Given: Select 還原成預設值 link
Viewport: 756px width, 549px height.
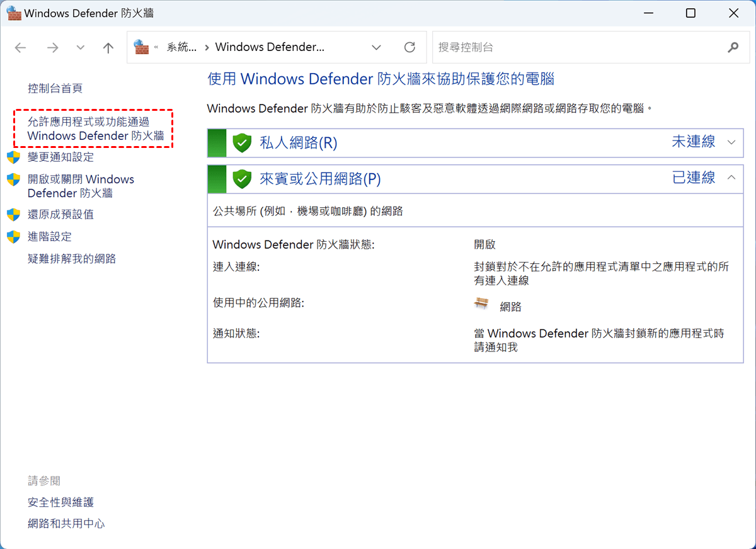Looking at the screenshot, I should [60, 214].
